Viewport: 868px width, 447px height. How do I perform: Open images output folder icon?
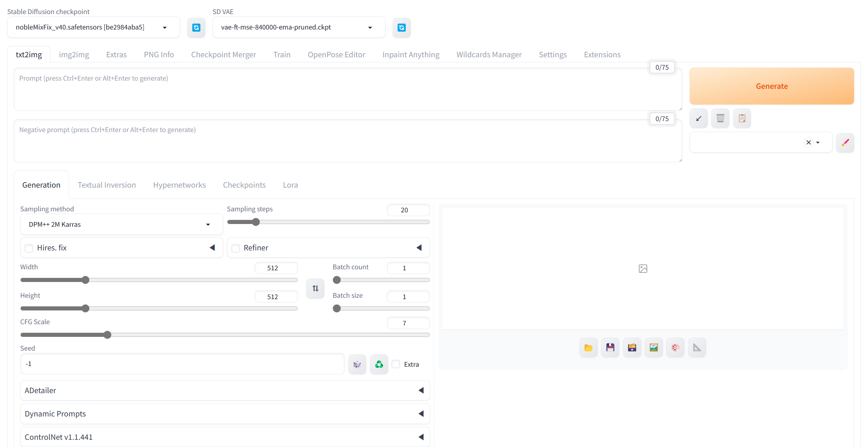[x=588, y=348]
